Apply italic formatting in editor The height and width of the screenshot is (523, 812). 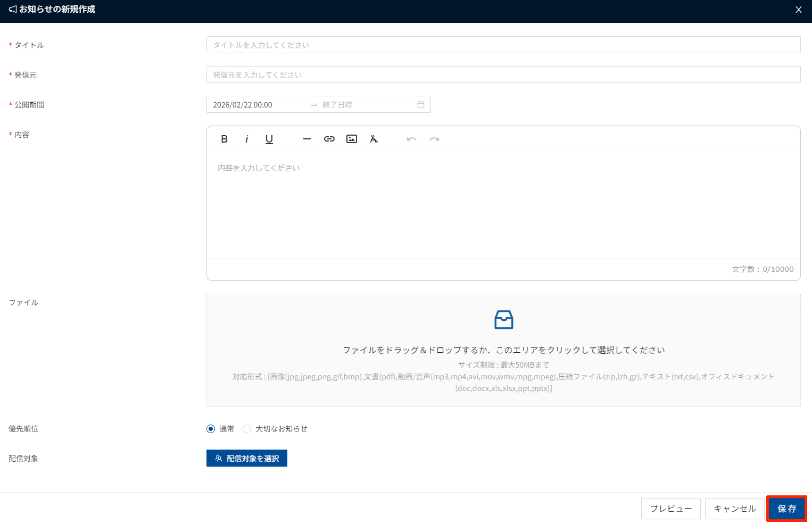246,139
